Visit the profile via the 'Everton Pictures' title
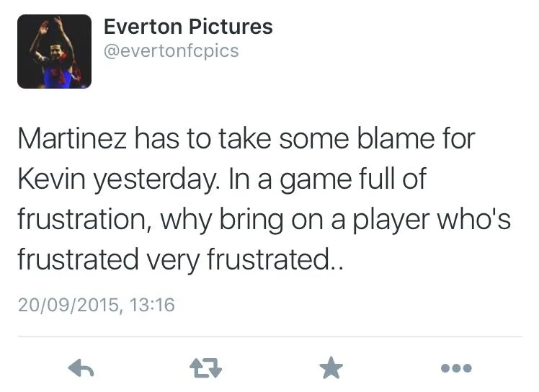This screenshot has width=539, height=392. pos(188,27)
